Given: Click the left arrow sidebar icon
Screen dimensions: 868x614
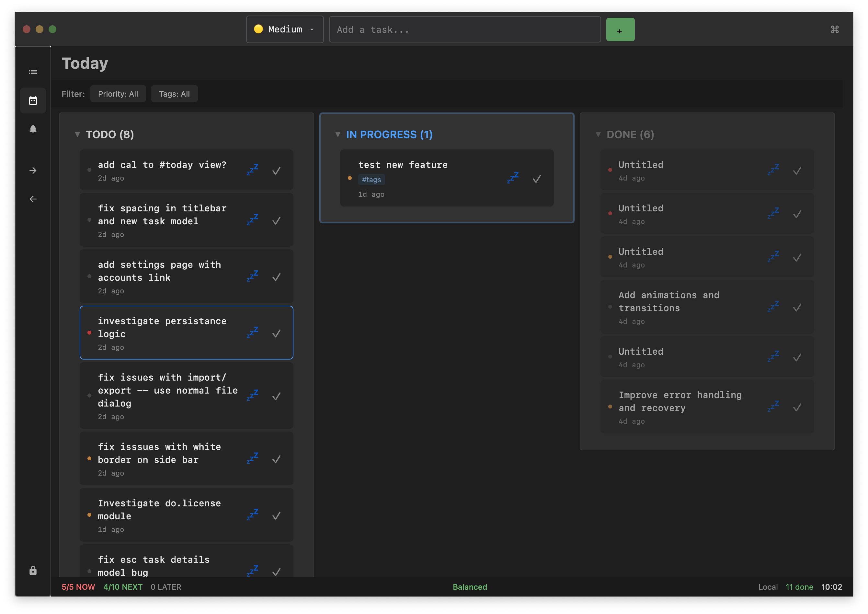Looking at the screenshot, I should (x=33, y=199).
